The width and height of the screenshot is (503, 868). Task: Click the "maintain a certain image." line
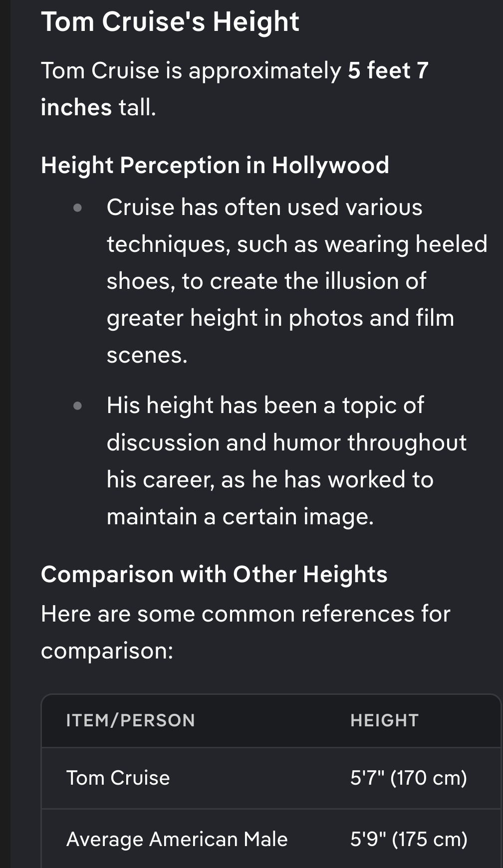coord(240,516)
